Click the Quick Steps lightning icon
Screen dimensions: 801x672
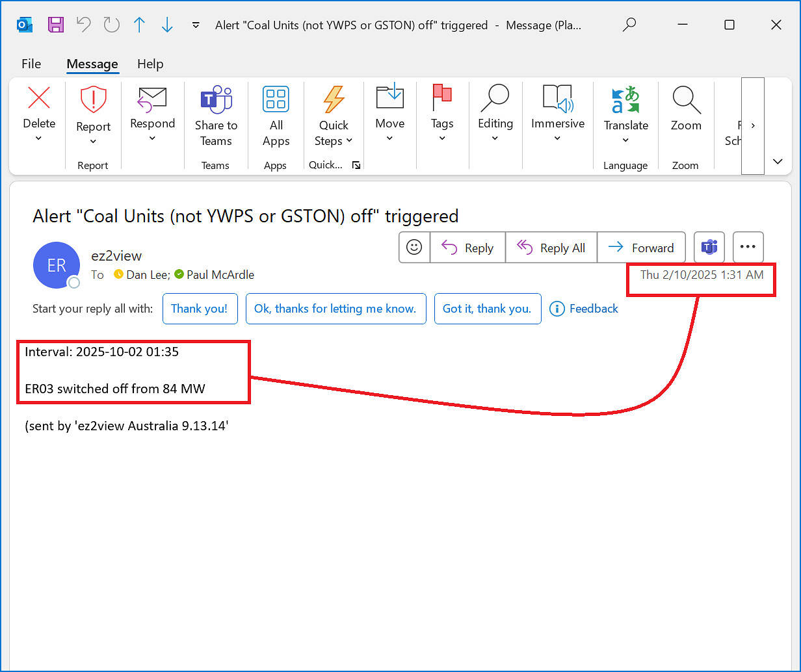tap(334, 100)
